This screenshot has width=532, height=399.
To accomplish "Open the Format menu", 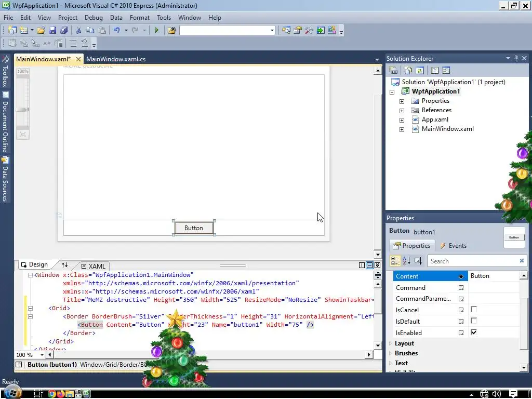I will [x=139, y=18].
